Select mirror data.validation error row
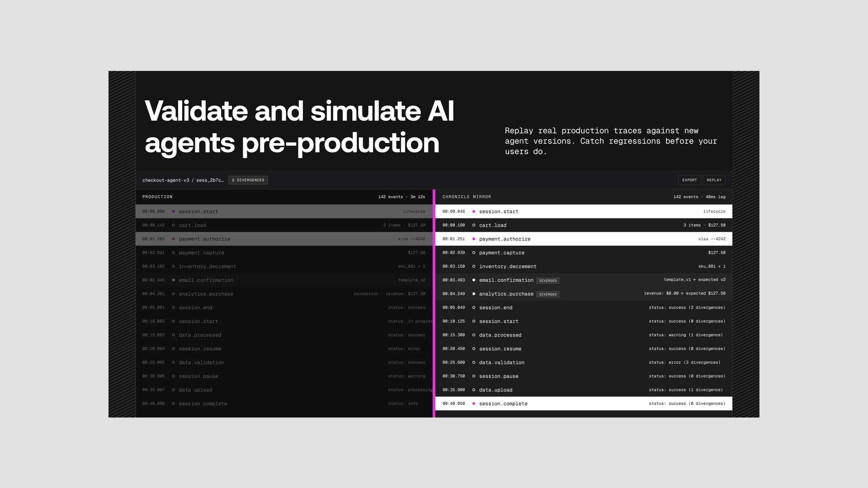 click(584, 362)
